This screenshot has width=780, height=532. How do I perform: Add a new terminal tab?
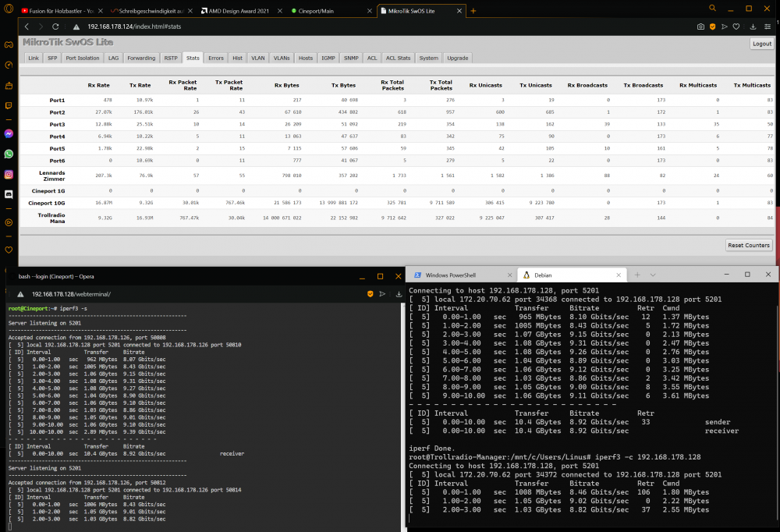637,275
